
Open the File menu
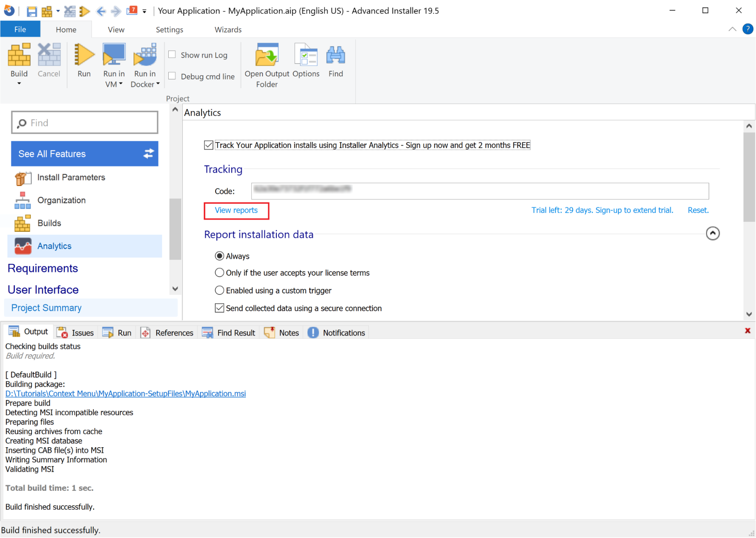(20, 29)
